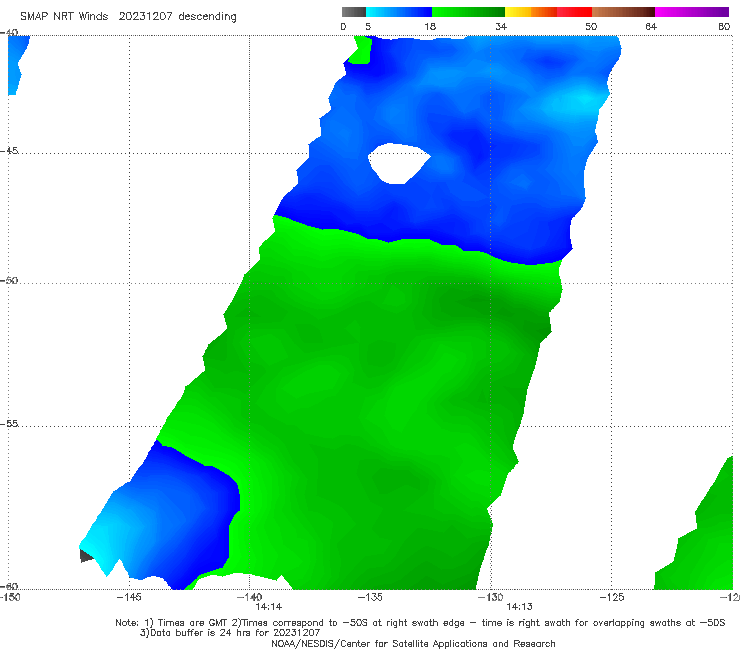Click the longitude axis label '-150'
740x650 pixels.
coord(10,598)
